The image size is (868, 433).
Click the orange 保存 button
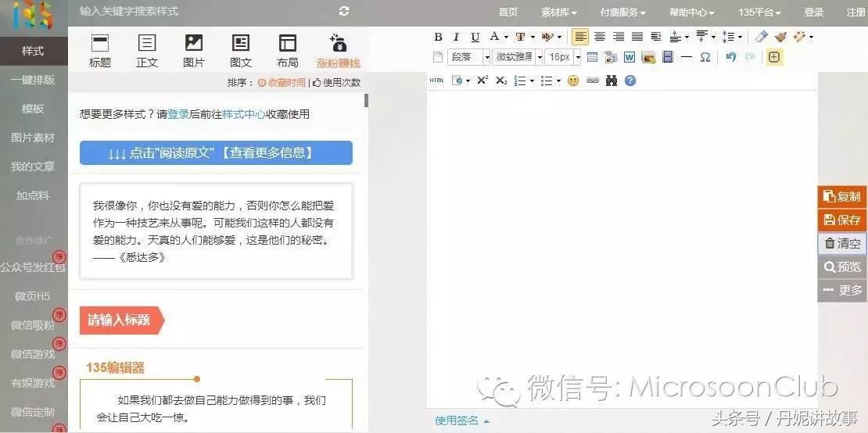842,220
